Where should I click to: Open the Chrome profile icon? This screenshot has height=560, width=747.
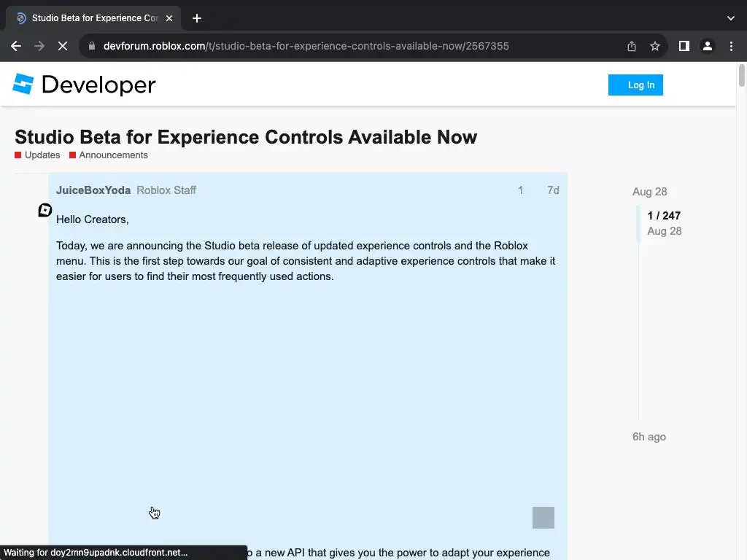pos(707,46)
